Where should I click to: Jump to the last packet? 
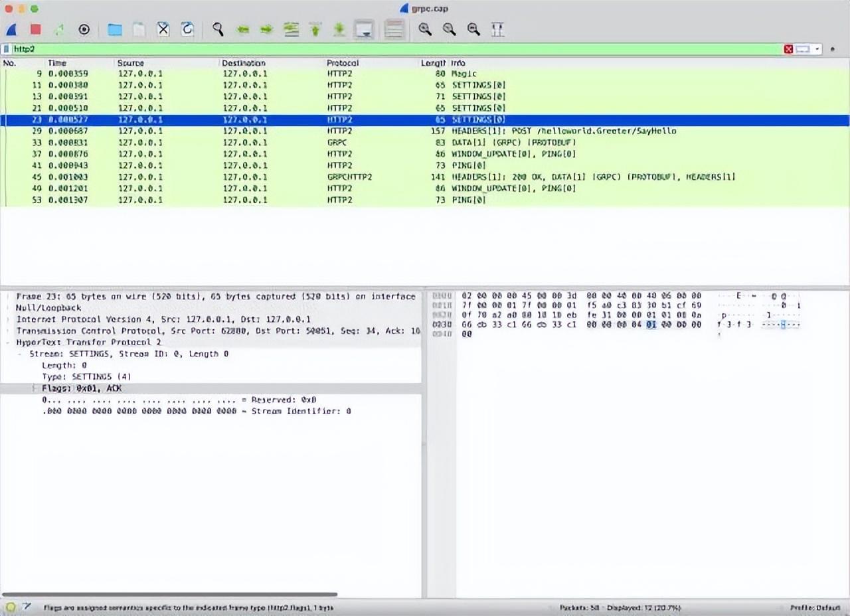(x=339, y=29)
